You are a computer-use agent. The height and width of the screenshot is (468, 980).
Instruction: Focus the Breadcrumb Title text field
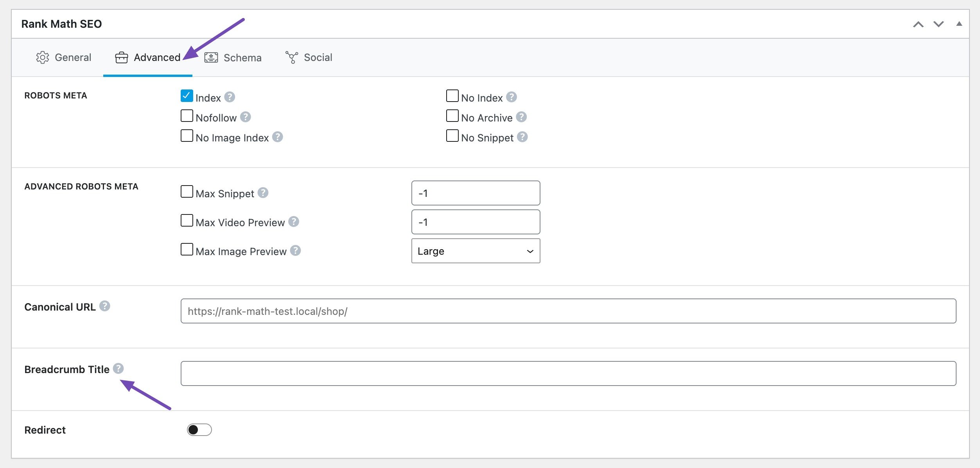pyautogui.click(x=568, y=373)
